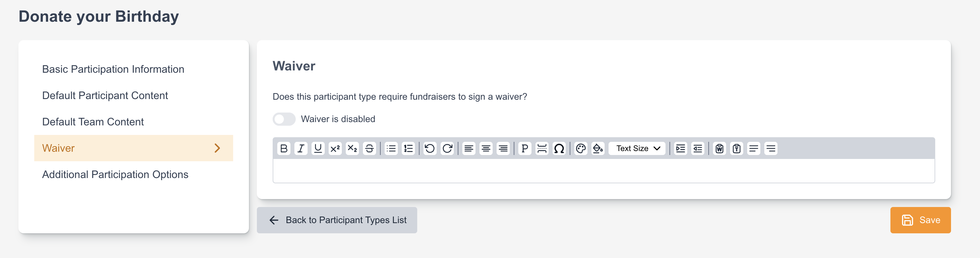Go to Basic Participation Information section
980x258 pixels.
coord(113,69)
